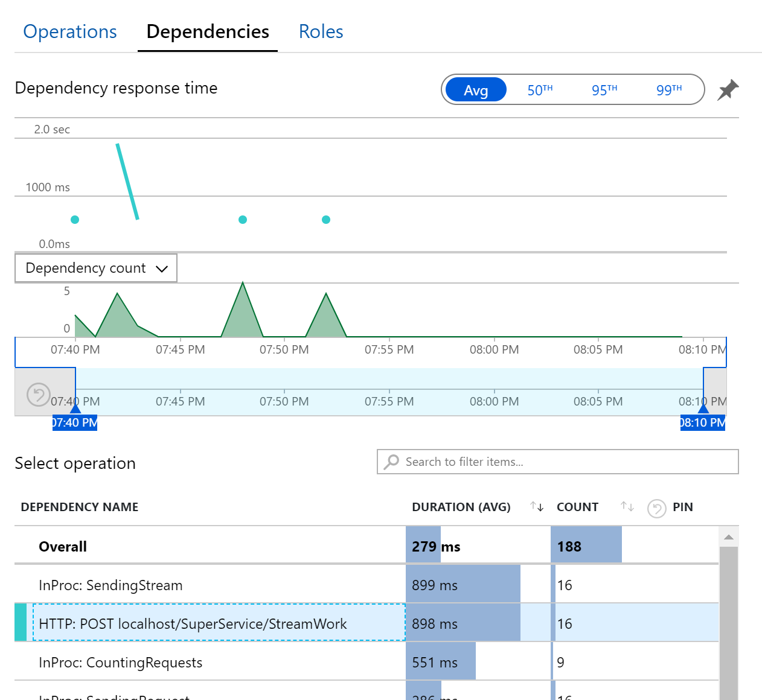Select the Overall row
Viewport: 762px width, 700px height.
pyautogui.click(x=367, y=546)
